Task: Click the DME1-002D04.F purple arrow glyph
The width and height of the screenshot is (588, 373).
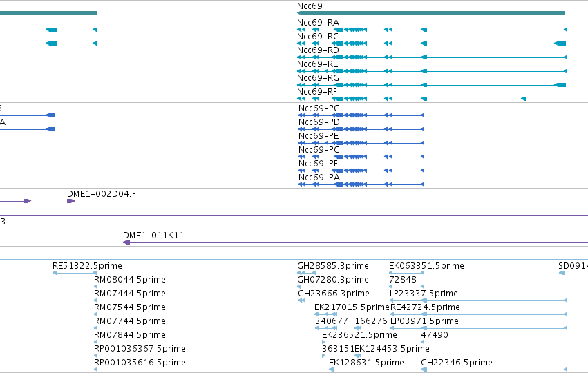Action: pos(71,201)
